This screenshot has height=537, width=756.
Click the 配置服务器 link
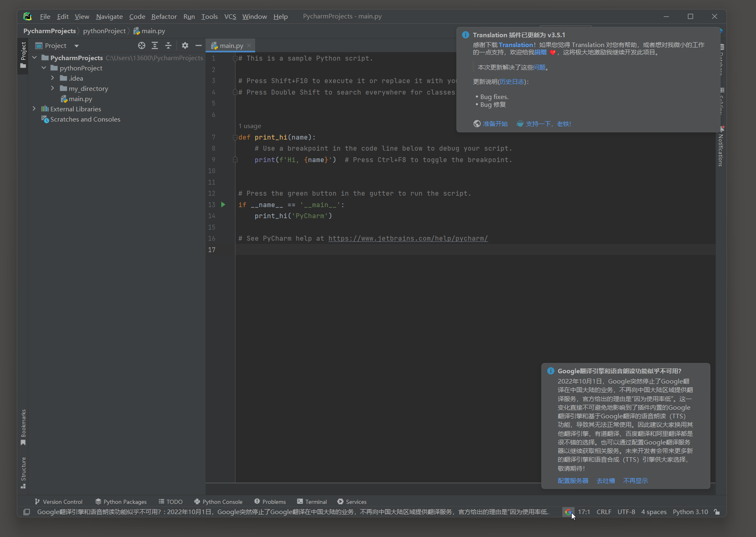pyautogui.click(x=573, y=481)
